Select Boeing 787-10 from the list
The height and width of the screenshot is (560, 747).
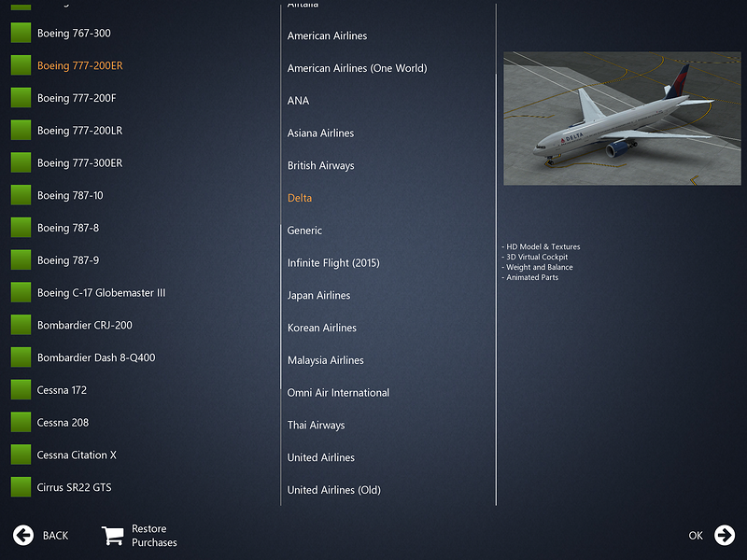(70, 195)
